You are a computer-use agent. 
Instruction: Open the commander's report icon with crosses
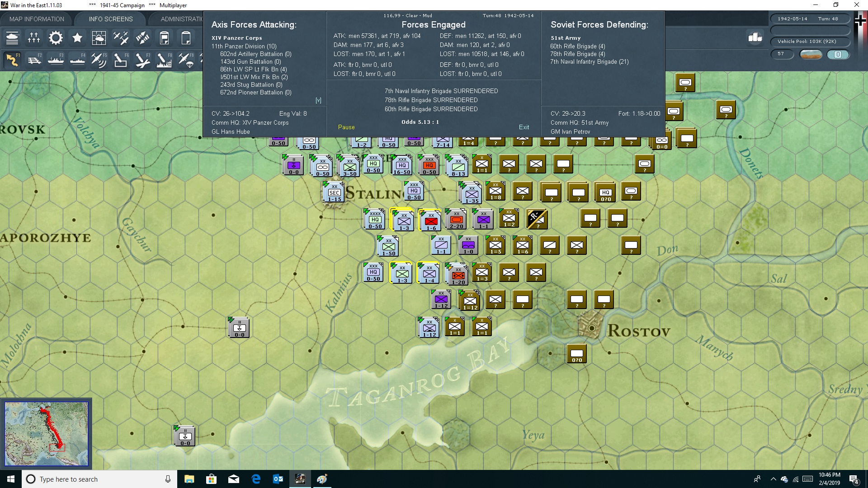(34, 38)
